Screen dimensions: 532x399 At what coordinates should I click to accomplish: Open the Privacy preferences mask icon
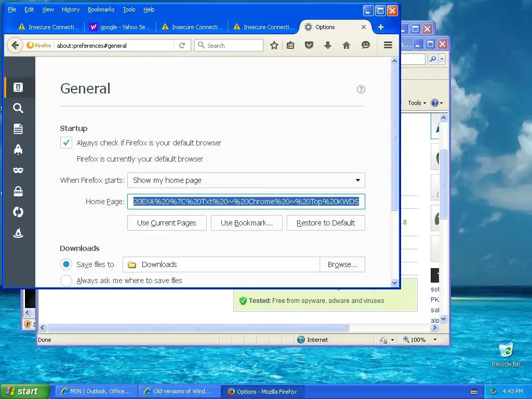point(18,170)
